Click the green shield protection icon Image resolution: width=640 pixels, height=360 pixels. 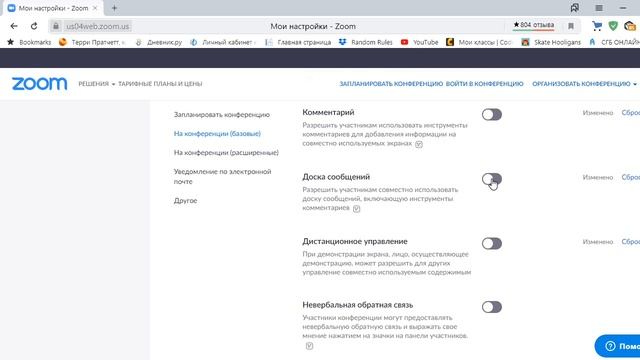click(x=613, y=26)
